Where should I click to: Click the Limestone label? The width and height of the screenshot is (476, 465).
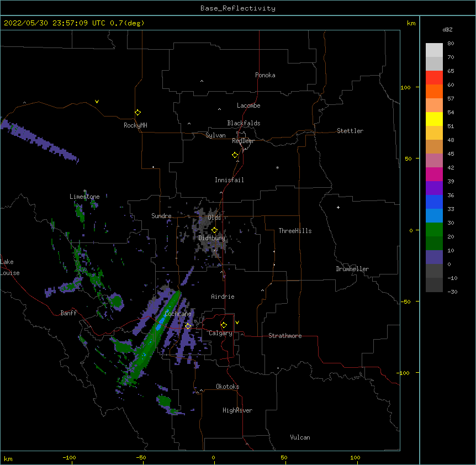tap(84, 197)
